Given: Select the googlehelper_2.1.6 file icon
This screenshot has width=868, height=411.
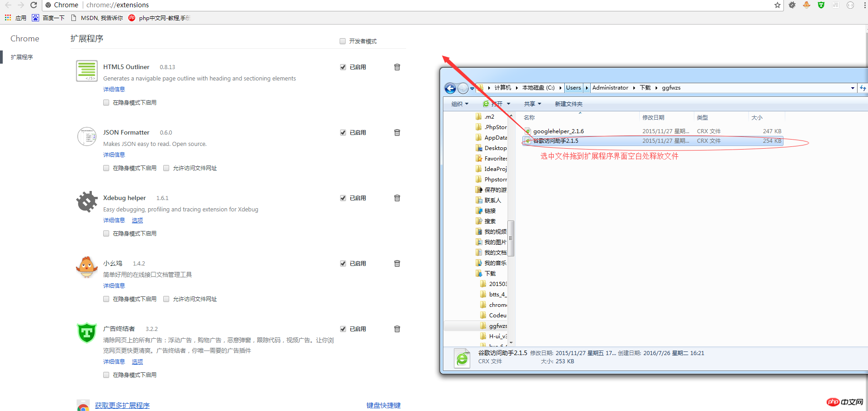Looking at the screenshot, I should (528, 131).
